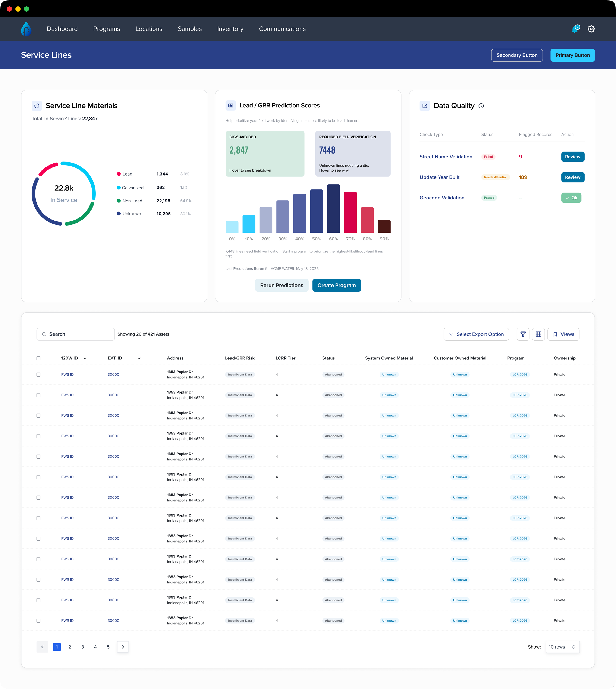Go to next page arrow
The width and height of the screenshot is (616, 689).
point(123,647)
